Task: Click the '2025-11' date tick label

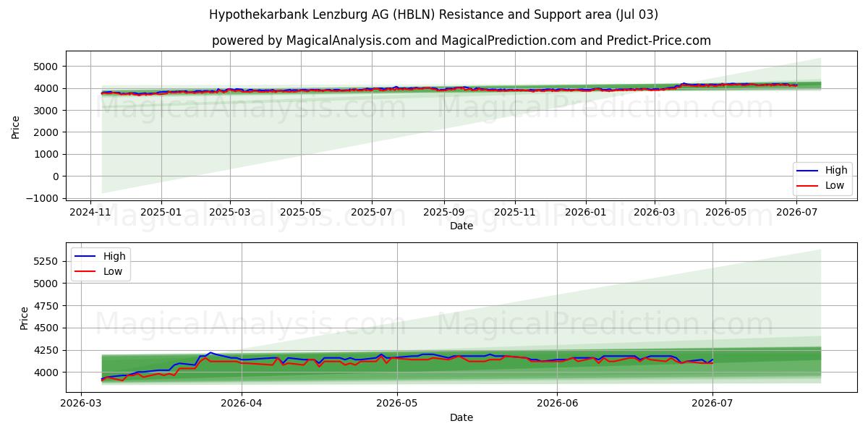Action: [x=514, y=212]
